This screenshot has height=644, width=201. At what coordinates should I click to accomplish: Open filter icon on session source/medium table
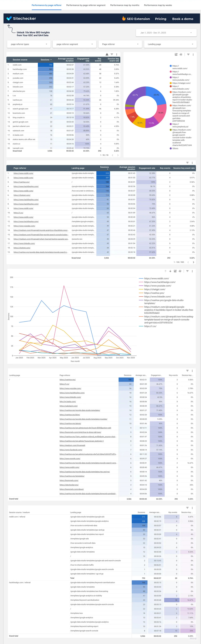[x=187, y=508]
